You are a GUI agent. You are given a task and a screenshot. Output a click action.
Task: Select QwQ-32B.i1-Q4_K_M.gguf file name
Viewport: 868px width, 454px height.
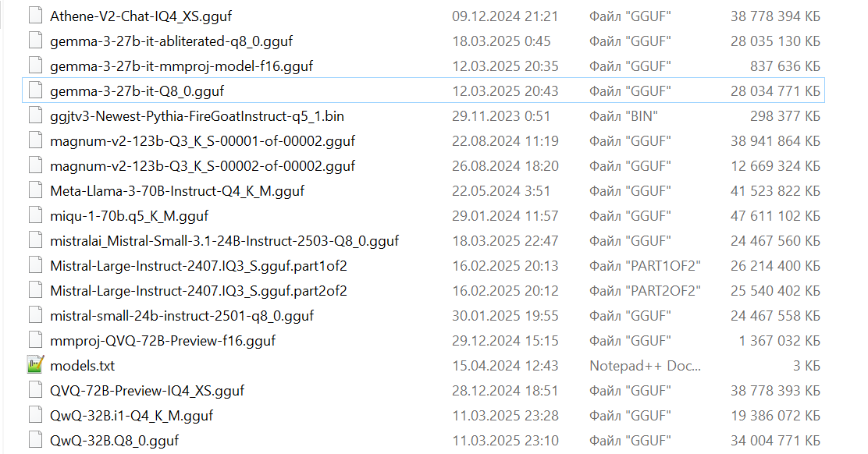click(131, 415)
